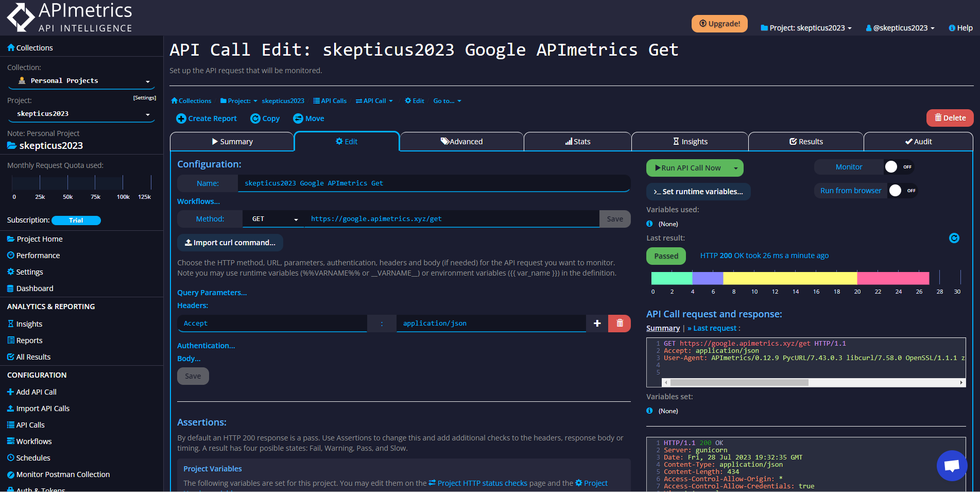This screenshot has width=980, height=492.
Task: Click the APImetrics logo icon
Action: (x=21, y=17)
